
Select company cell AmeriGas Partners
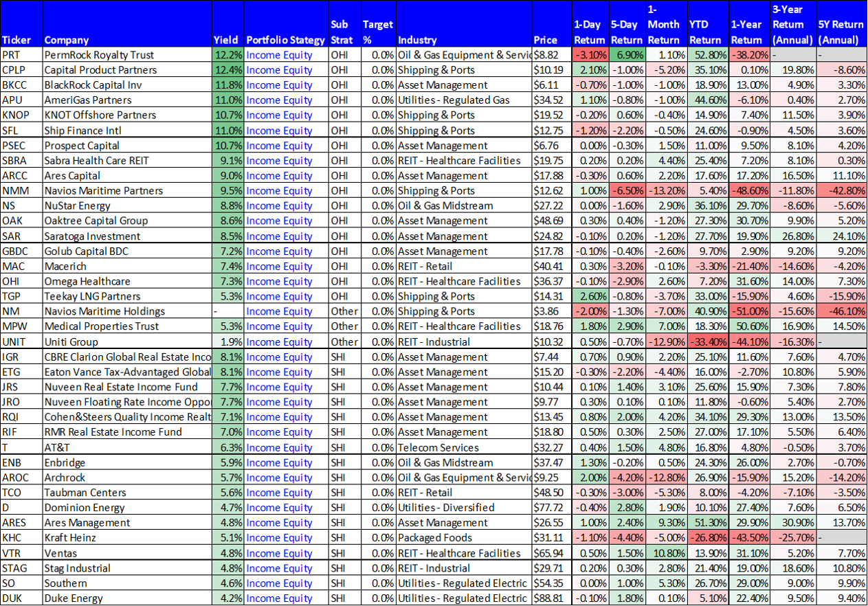pos(127,100)
